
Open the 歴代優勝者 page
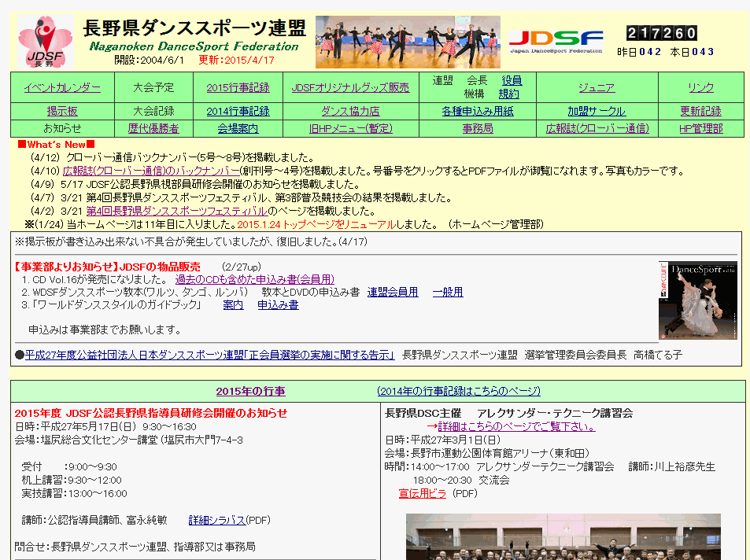tap(153, 128)
